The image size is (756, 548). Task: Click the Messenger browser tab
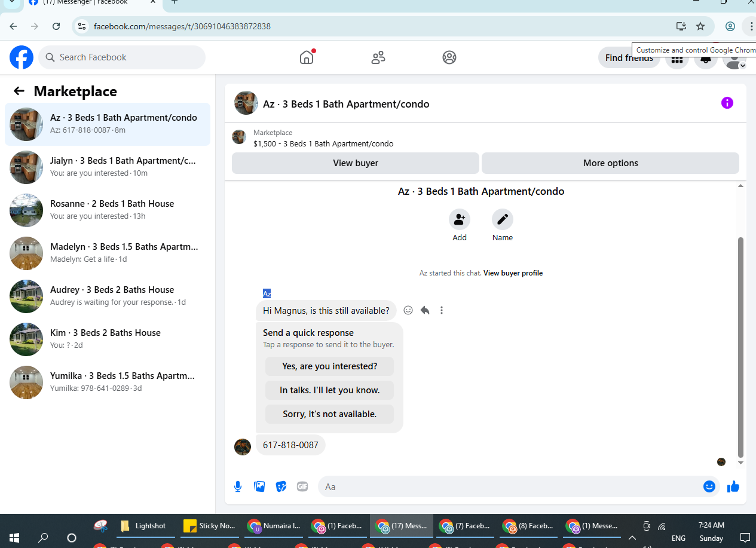click(93, 3)
